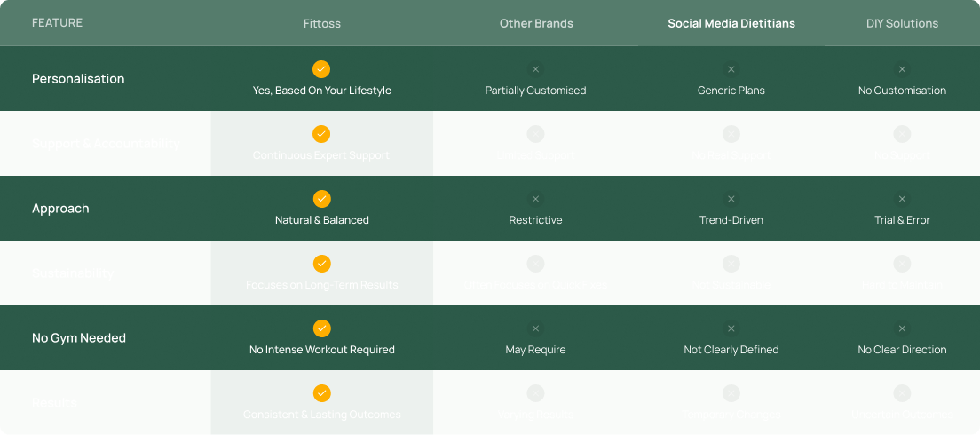Select the Other Brands column header
Viewport: 980px width, 435px height.
click(536, 24)
